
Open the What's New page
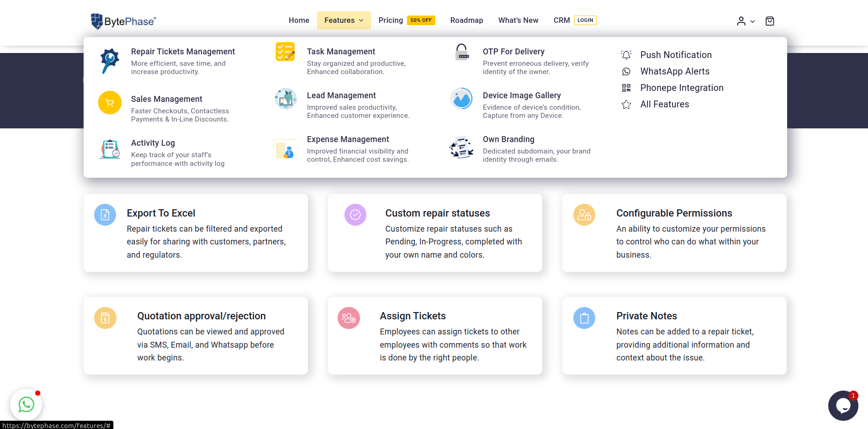pos(518,20)
